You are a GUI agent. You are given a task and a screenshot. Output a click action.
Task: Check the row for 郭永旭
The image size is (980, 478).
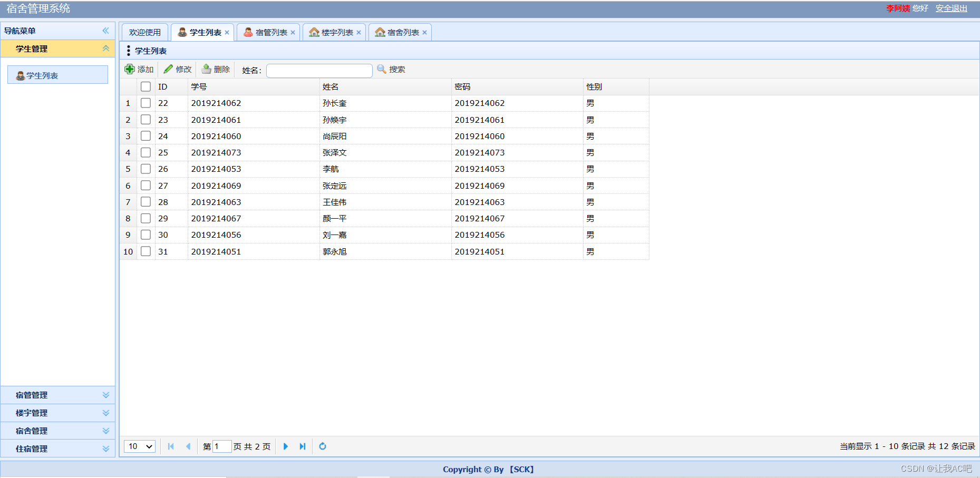click(146, 251)
